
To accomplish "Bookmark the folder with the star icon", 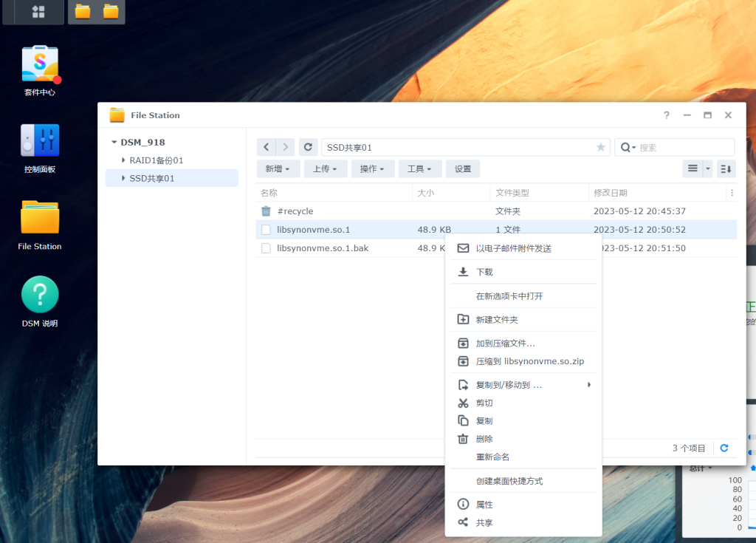I will point(600,148).
